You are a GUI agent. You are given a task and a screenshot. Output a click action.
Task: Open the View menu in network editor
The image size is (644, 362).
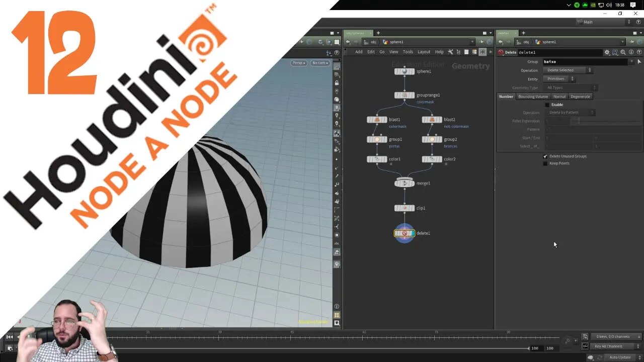393,52
